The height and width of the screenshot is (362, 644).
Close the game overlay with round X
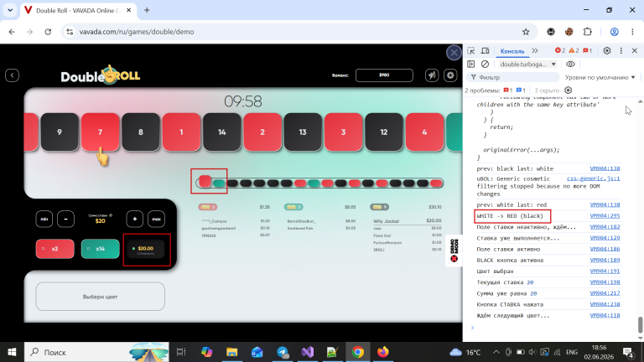[454, 53]
